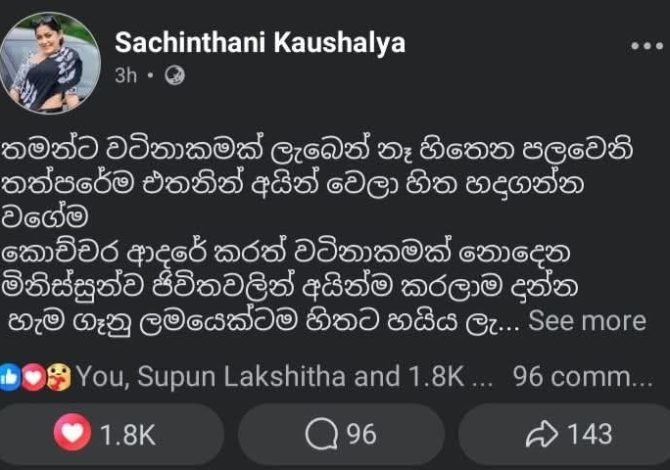Click the 3h post timestamp

[127, 74]
